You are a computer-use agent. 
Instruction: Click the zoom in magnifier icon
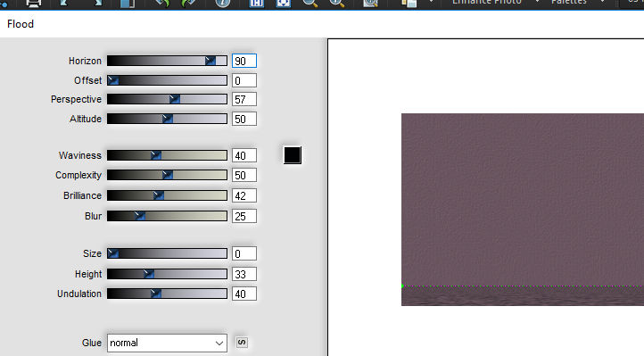pos(337,4)
